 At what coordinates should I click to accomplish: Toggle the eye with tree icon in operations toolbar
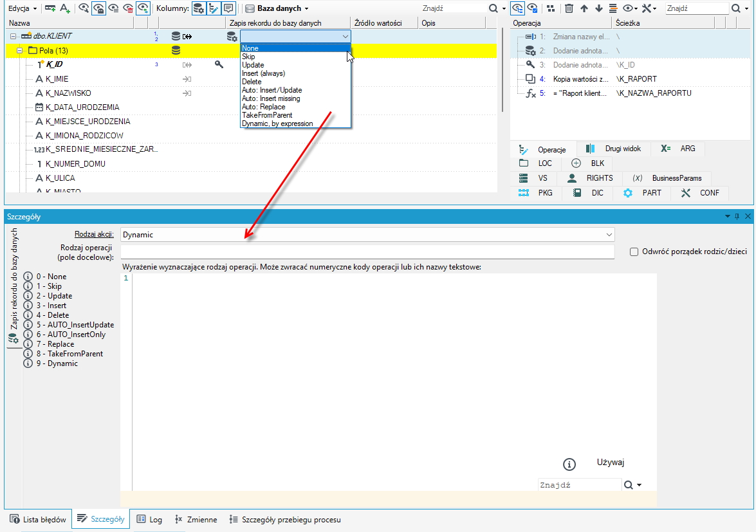click(x=517, y=8)
